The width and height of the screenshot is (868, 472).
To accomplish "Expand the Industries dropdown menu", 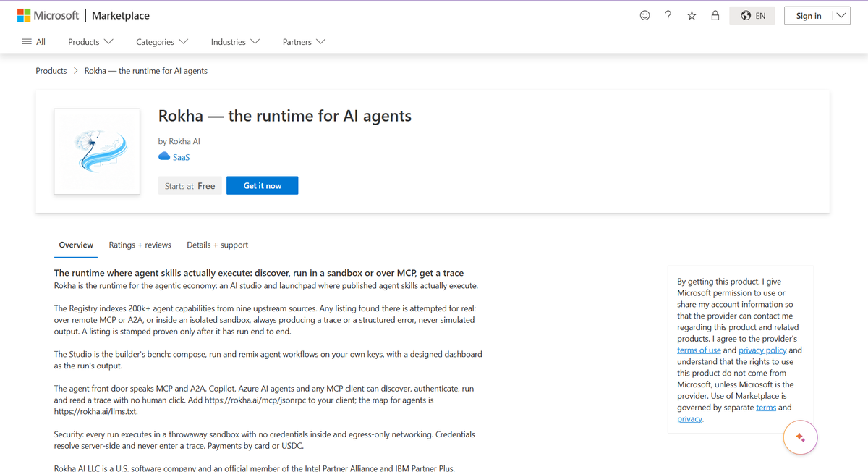I will tap(235, 42).
